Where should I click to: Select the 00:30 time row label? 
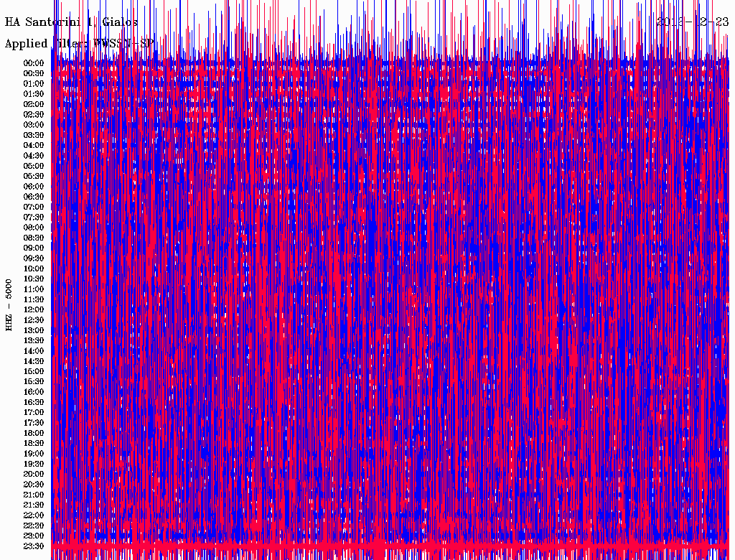pos(34,74)
